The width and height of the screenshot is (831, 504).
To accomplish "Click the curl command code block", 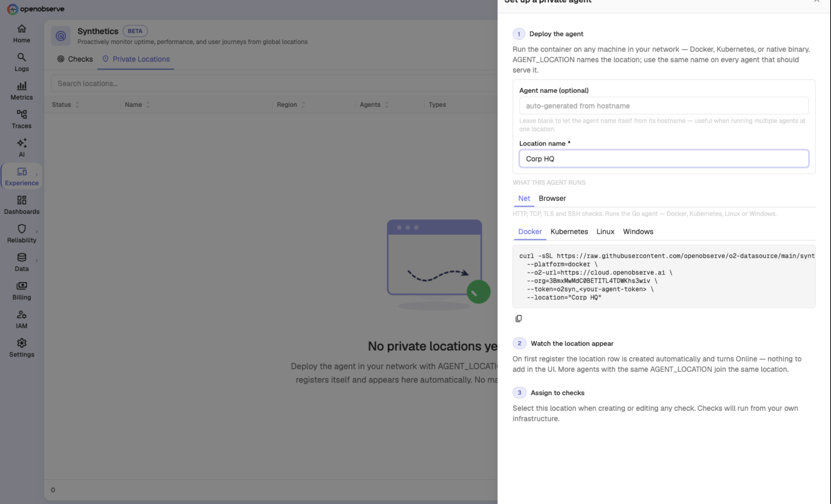I will [664, 276].
